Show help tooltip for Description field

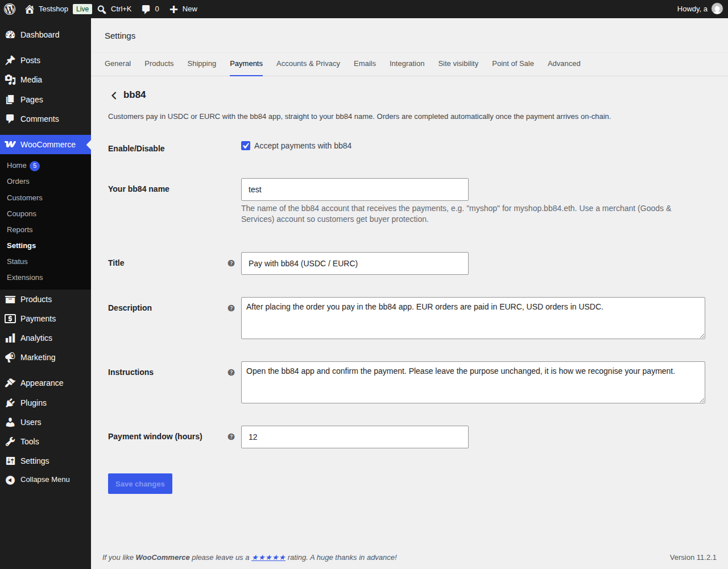[231, 308]
